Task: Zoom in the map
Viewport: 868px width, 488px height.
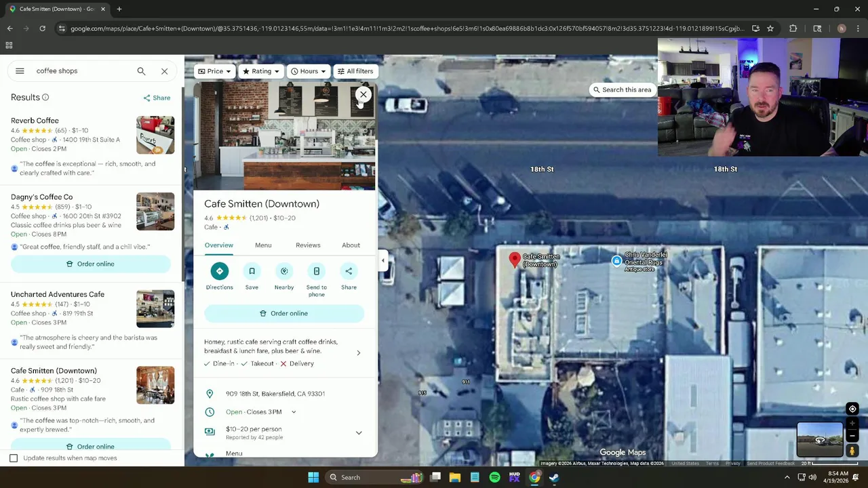Action: pos(852,424)
